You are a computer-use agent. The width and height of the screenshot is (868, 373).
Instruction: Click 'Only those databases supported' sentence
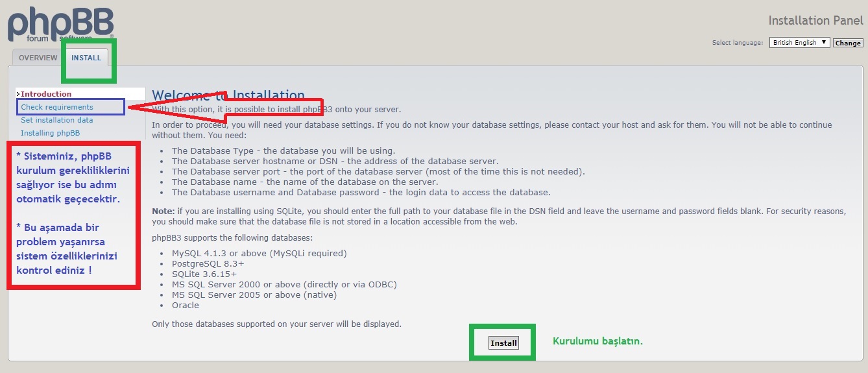click(276, 323)
